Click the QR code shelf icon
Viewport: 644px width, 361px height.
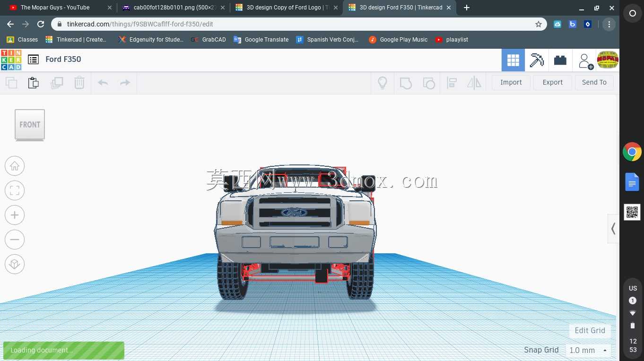632,212
